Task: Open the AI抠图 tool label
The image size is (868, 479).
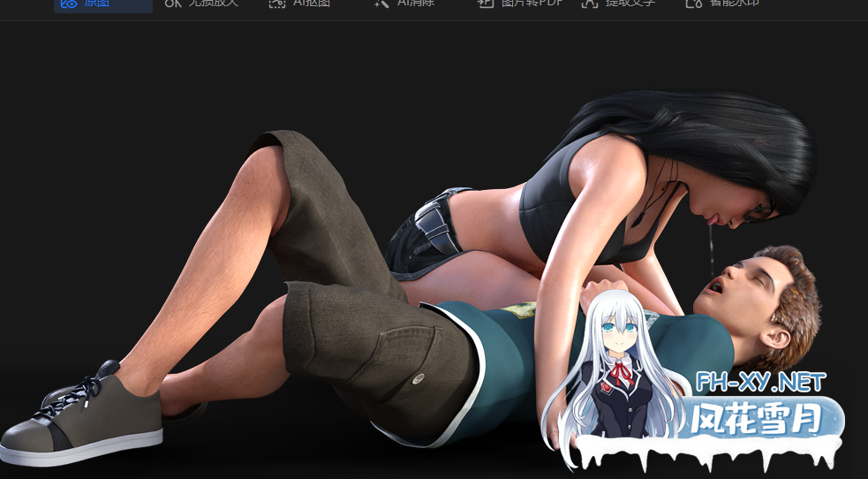Action: pos(312,4)
